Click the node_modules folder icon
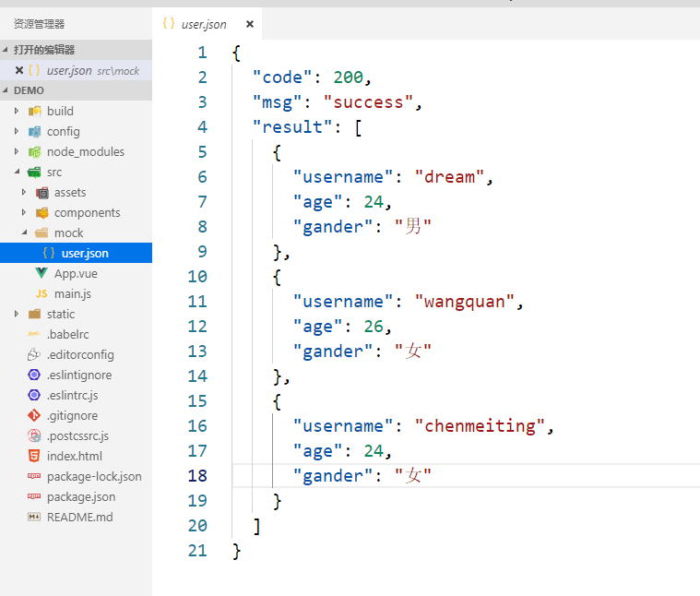The width and height of the screenshot is (700, 596). coord(34,151)
